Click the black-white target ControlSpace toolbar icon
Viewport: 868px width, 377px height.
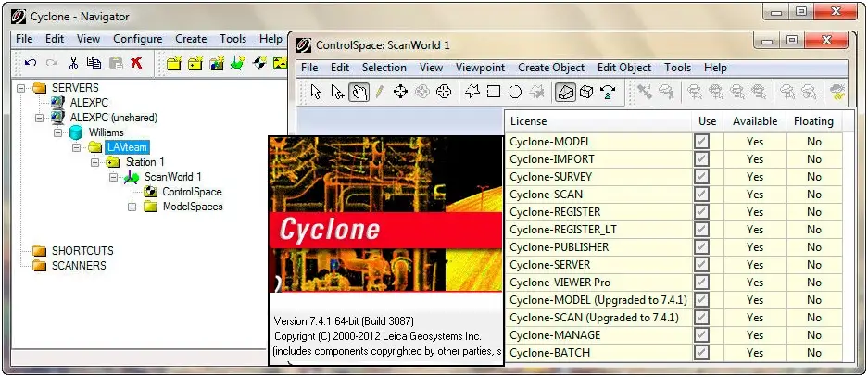click(x=259, y=63)
